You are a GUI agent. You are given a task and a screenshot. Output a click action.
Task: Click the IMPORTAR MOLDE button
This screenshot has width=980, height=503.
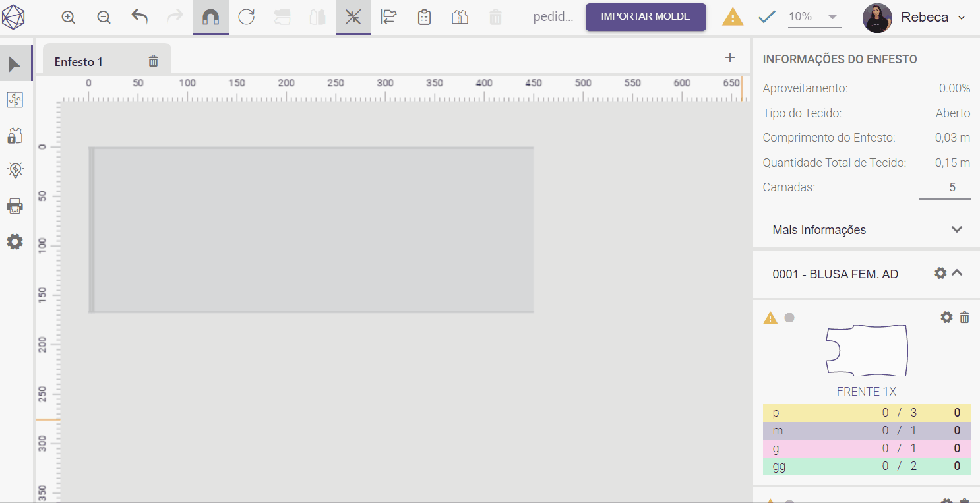point(646,17)
